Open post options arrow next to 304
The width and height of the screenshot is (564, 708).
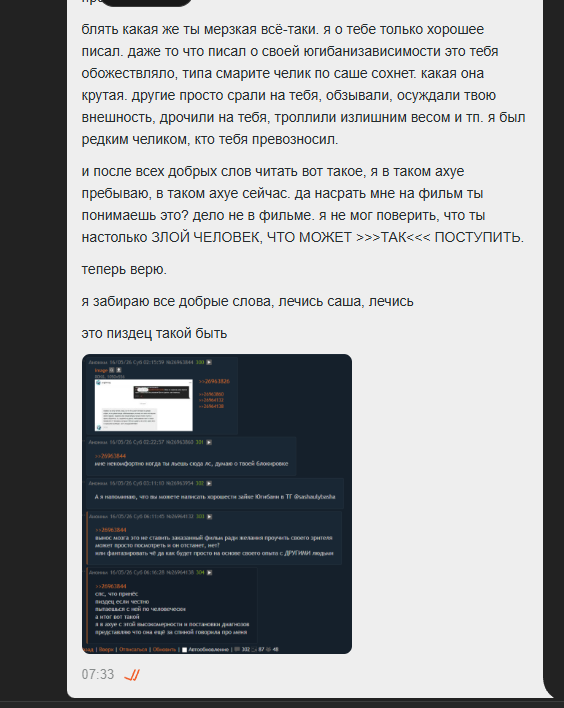coord(209,573)
